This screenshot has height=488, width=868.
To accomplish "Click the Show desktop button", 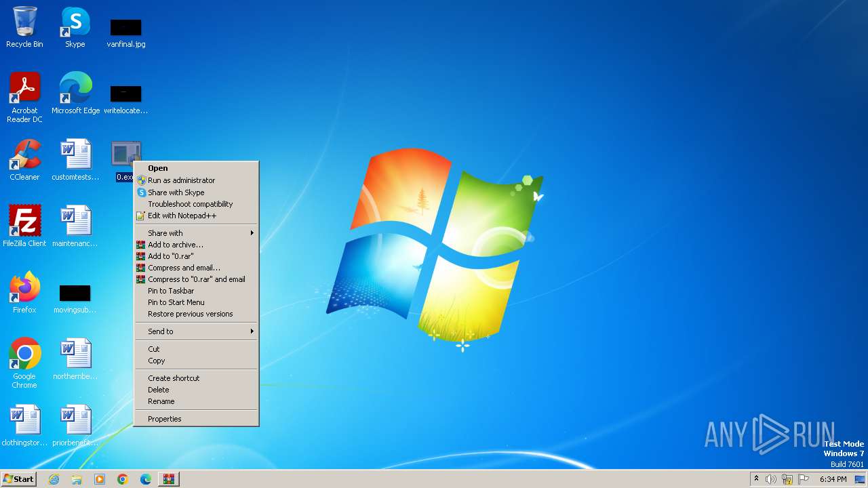I will click(x=860, y=479).
